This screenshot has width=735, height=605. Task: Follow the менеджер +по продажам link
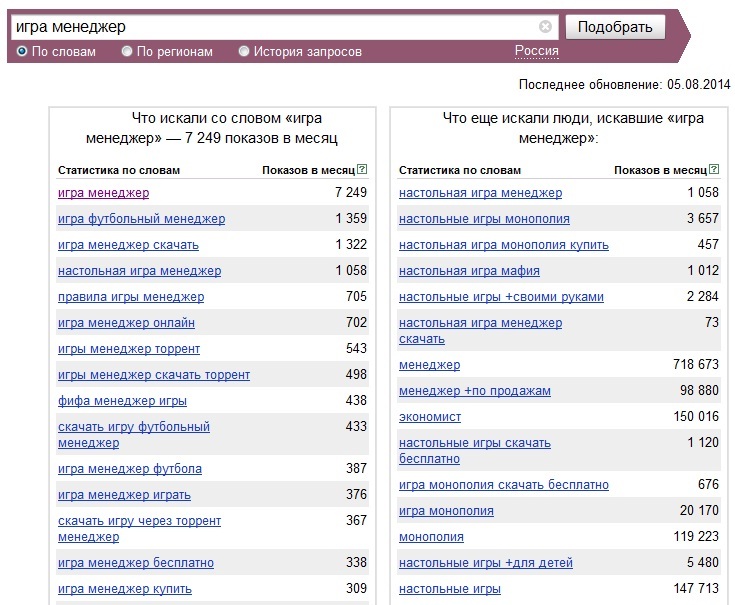475,390
